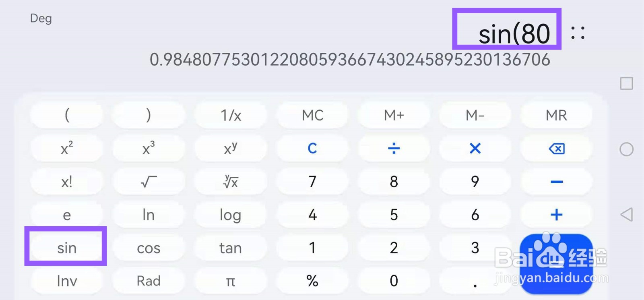Screen dimensions: 644x300
Task: Tap the divide operator key
Action: [394, 149]
